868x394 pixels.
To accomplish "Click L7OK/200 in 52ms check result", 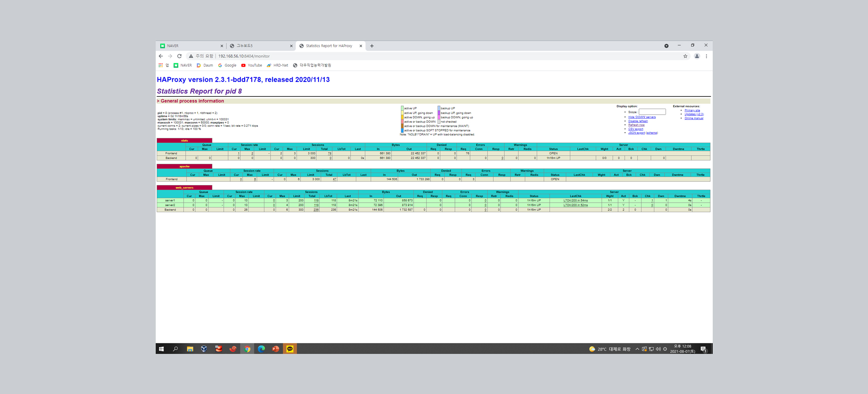I will [575, 205].
